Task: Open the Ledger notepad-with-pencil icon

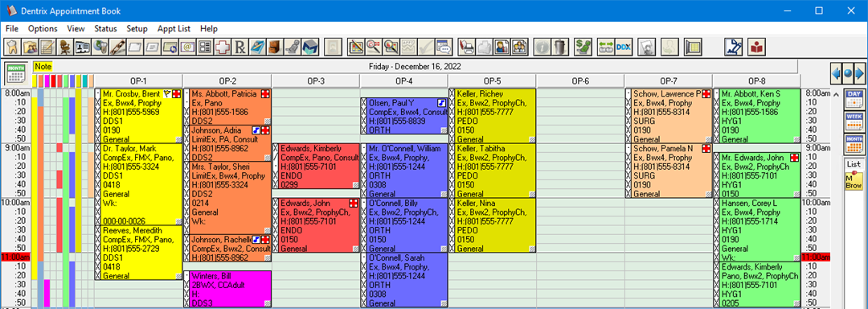Action: click(47, 47)
